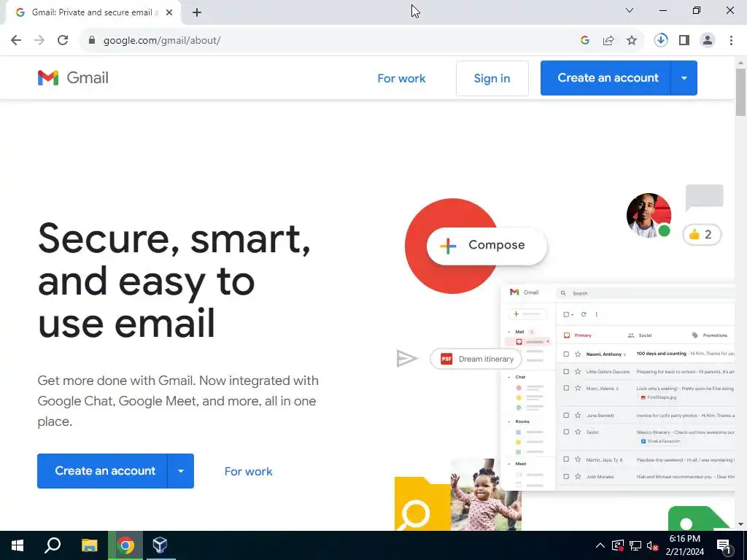Bookmark this tab with the star icon

[632, 41]
